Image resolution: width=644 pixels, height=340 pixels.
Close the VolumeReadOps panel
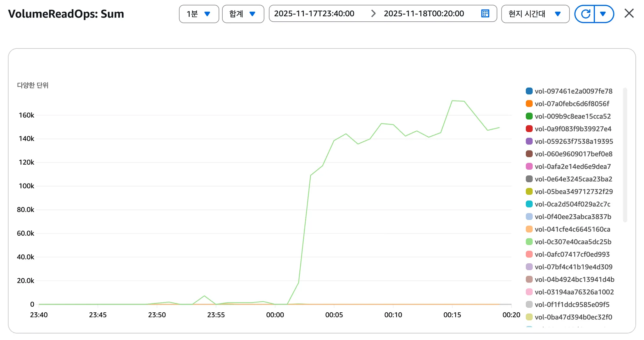tap(629, 14)
